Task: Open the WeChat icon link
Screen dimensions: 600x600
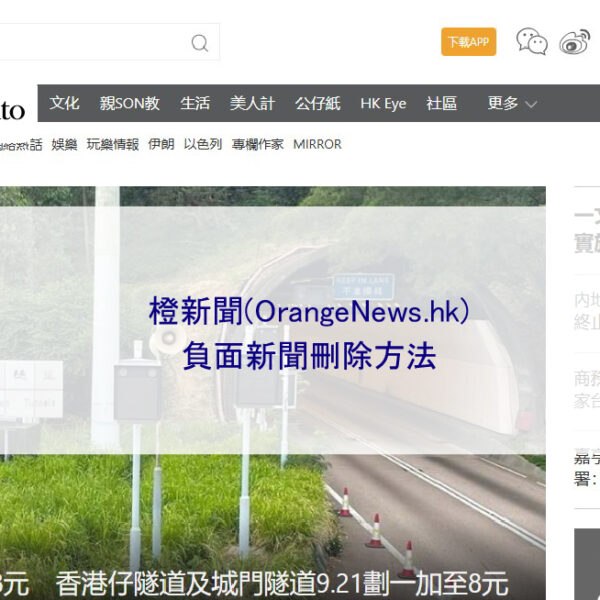Action: point(532,41)
